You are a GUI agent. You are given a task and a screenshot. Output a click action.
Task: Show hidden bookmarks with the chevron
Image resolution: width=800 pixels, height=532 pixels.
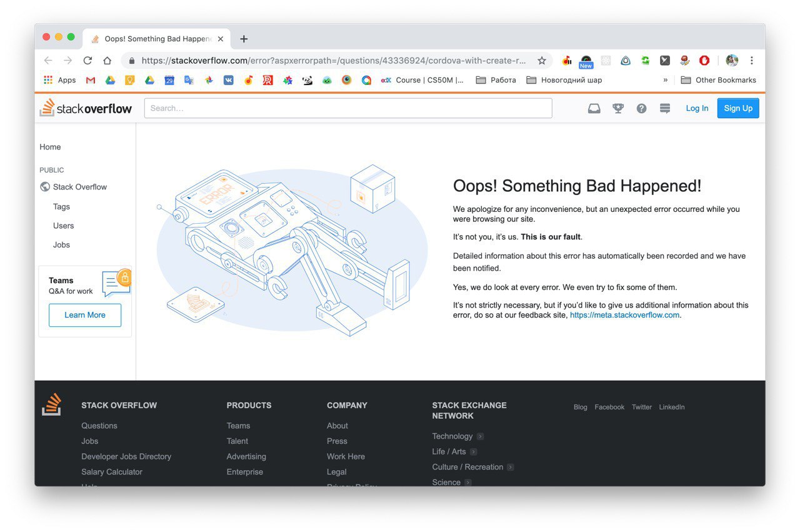pyautogui.click(x=666, y=80)
